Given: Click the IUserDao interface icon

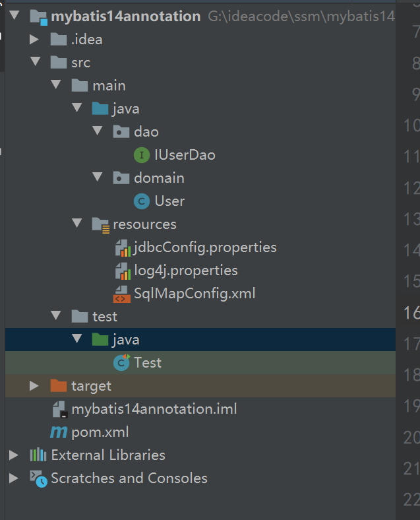Looking at the screenshot, I should (x=142, y=155).
